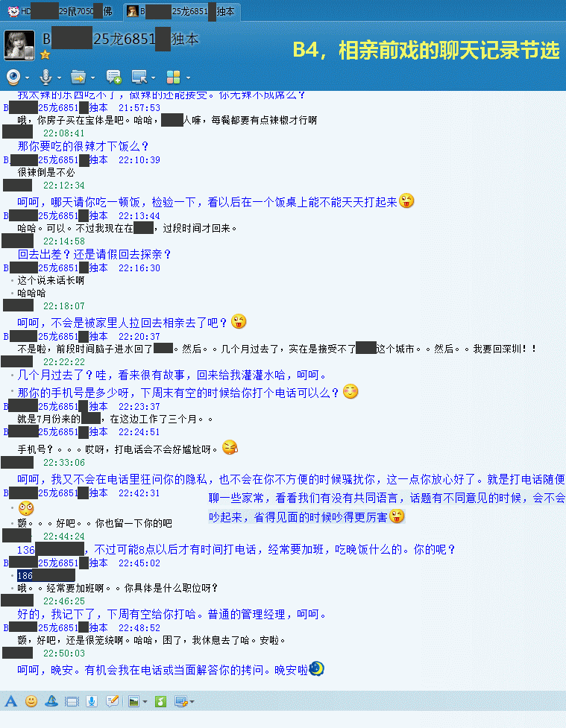Record a voice message in bottom toolbar
Screen dimensions: 566x728
[x=92, y=701]
